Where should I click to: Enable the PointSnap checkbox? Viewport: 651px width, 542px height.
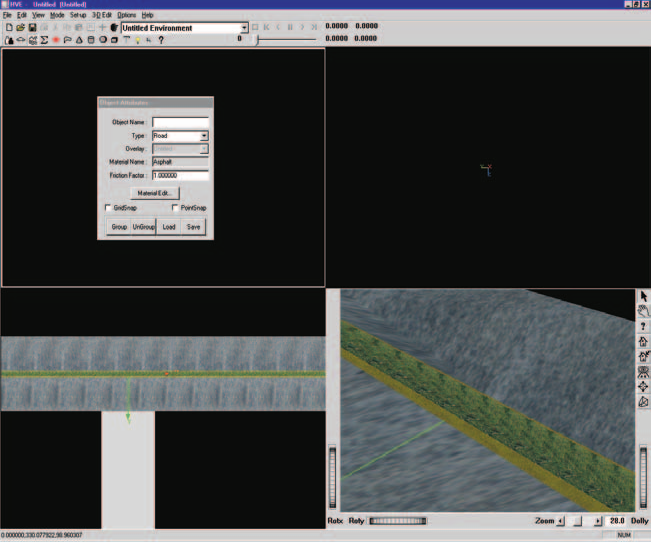[175, 207]
